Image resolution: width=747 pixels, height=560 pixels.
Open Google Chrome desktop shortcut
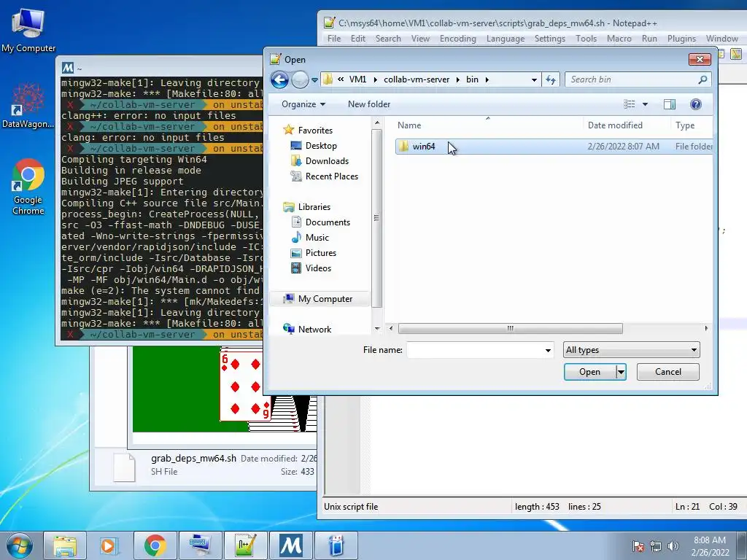pyautogui.click(x=28, y=187)
